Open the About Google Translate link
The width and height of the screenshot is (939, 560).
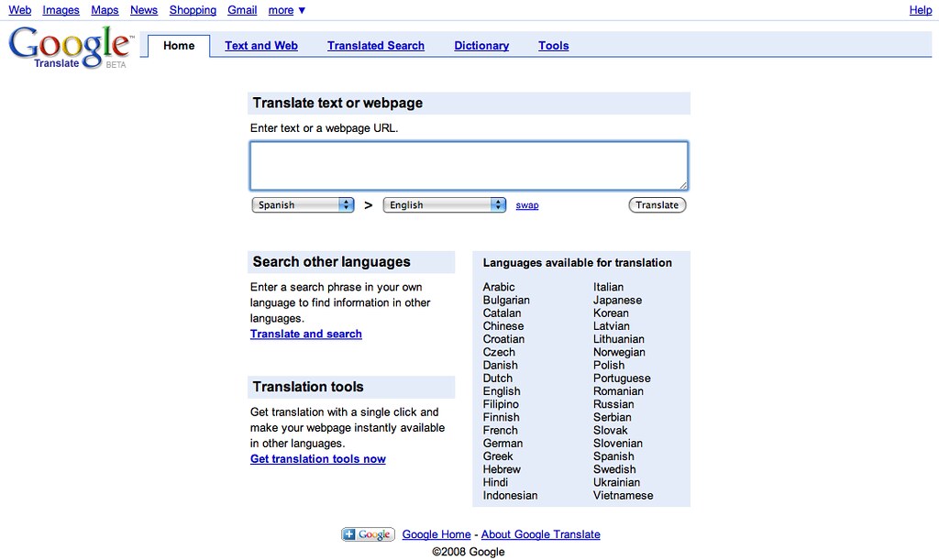[x=540, y=534]
